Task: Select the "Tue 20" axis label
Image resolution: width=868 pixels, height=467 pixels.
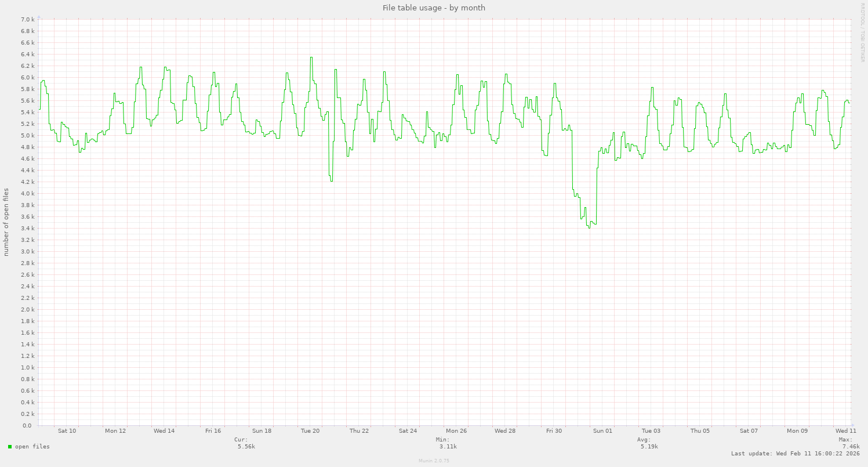Action: tap(311, 431)
